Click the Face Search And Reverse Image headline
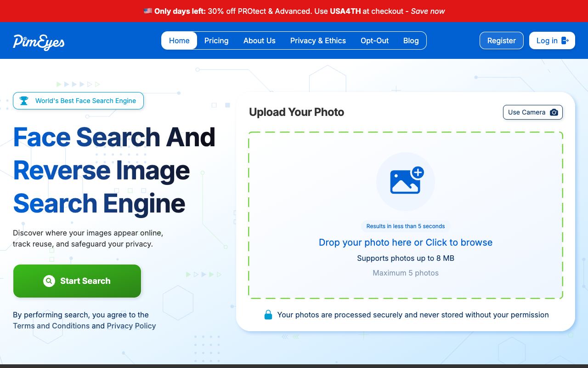 point(114,170)
